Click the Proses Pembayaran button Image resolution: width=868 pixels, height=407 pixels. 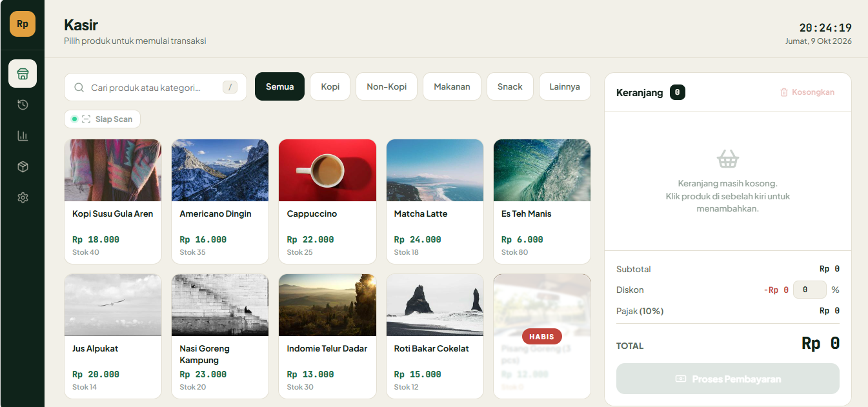[x=728, y=379]
